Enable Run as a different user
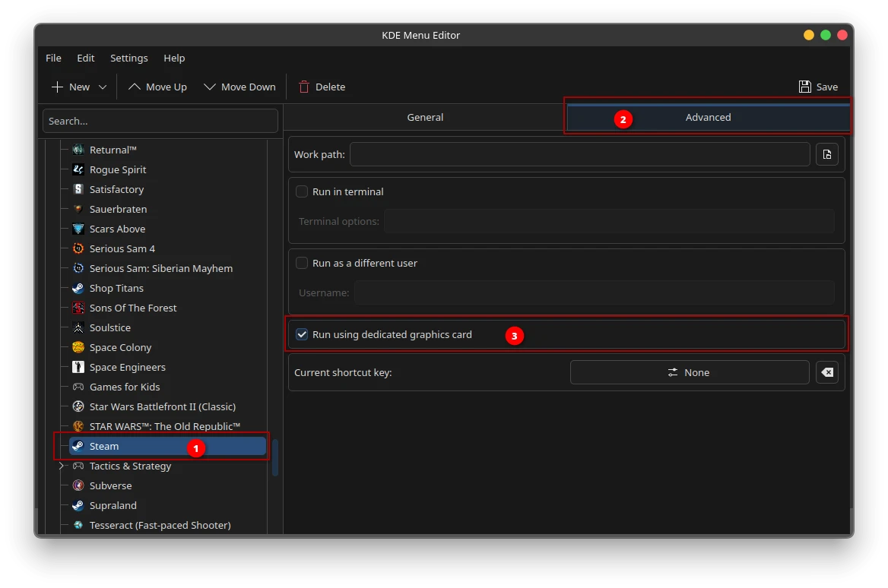Screen dimensions: 888x588 (x=302, y=263)
